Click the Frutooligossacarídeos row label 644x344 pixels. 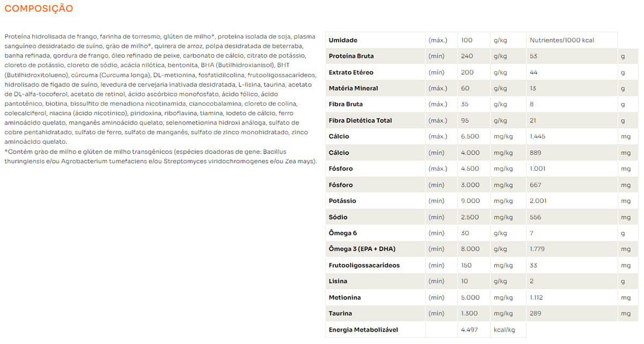[364, 265]
